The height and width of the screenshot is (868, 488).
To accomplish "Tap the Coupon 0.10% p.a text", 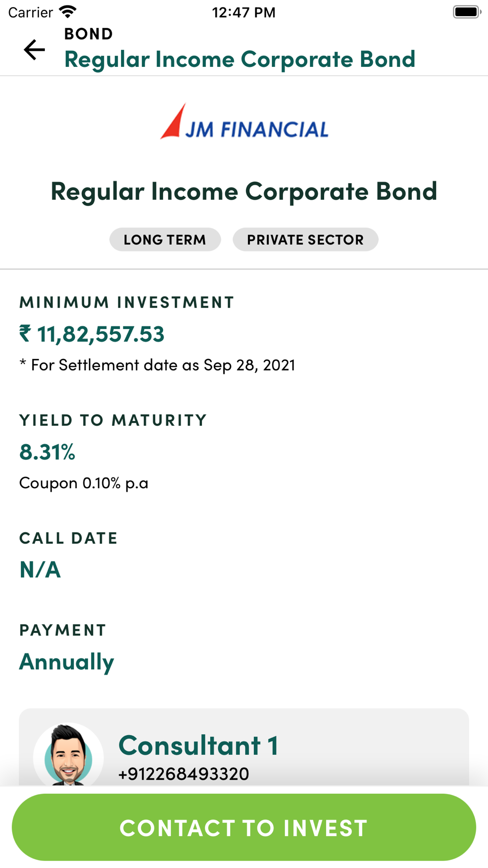I will [x=83, y=483].
